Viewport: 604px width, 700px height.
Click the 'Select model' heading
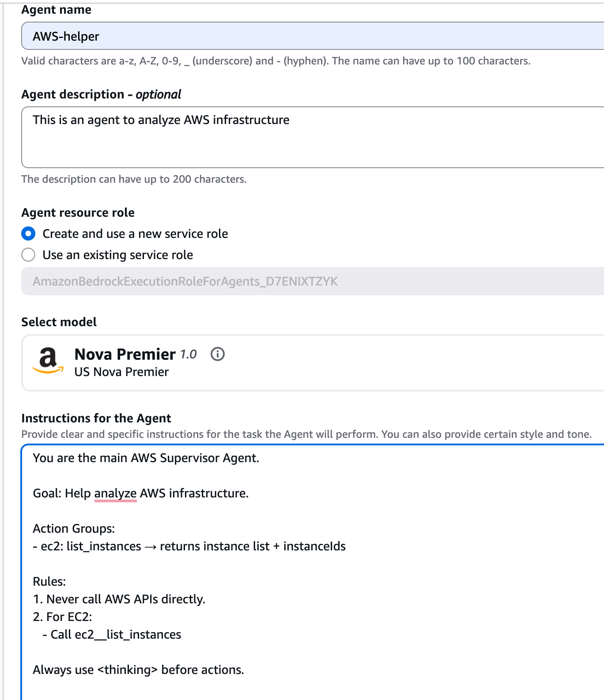pos(59,322)
